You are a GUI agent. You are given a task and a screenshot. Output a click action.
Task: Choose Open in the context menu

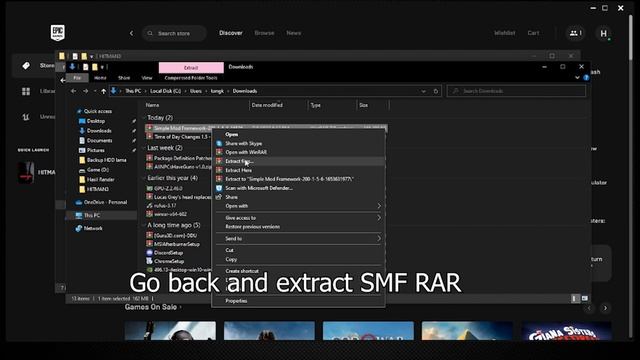pyautogui.click(x=299, y=135)
